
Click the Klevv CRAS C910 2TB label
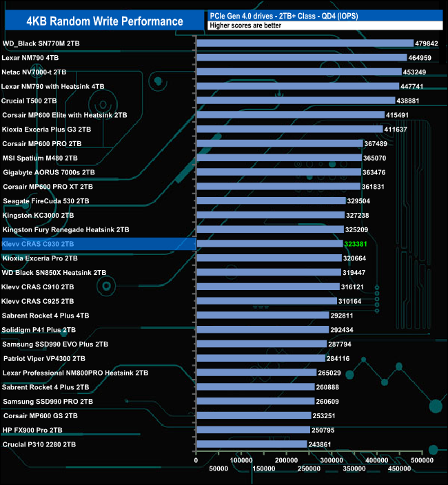point(37,287)
